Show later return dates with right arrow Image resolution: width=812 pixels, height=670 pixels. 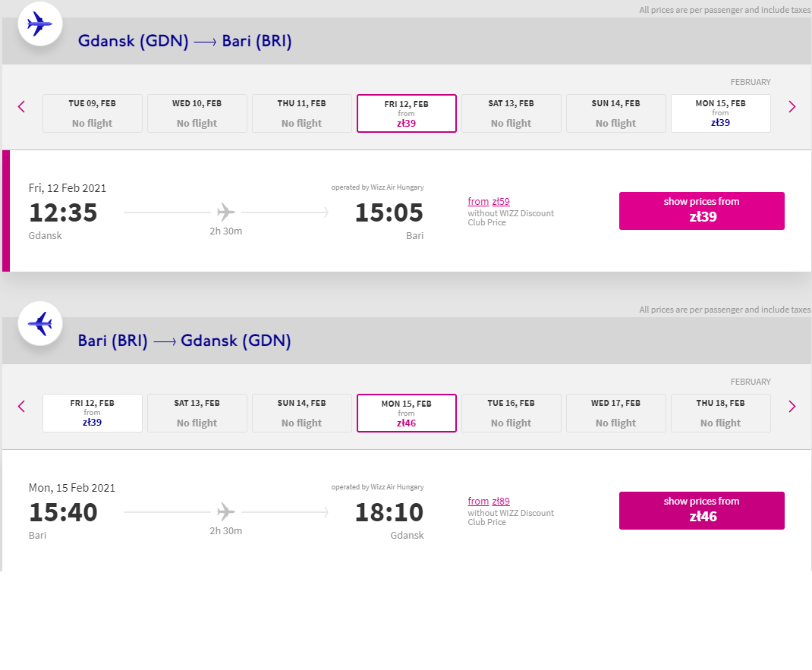coord(792,407)
